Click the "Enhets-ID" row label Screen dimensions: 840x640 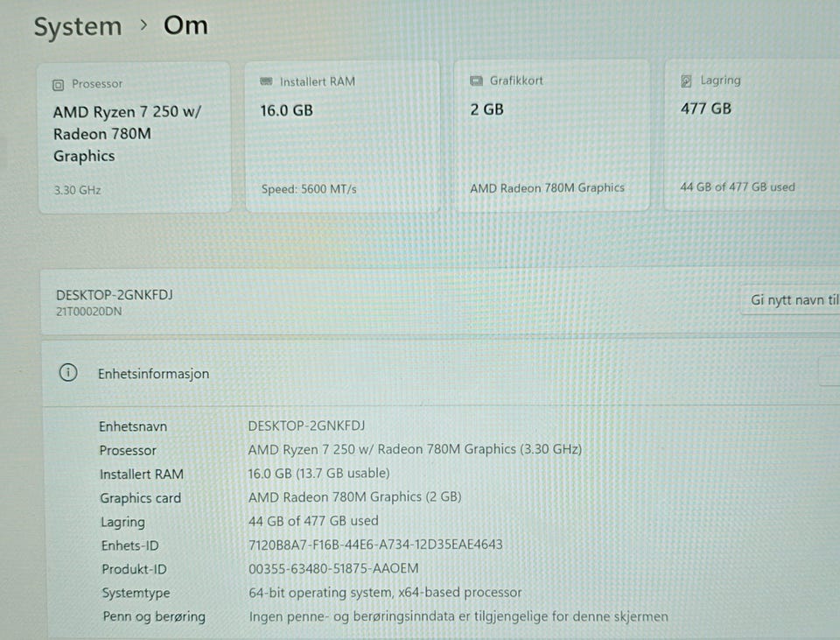pyautogui.click(x=130, y=545)
